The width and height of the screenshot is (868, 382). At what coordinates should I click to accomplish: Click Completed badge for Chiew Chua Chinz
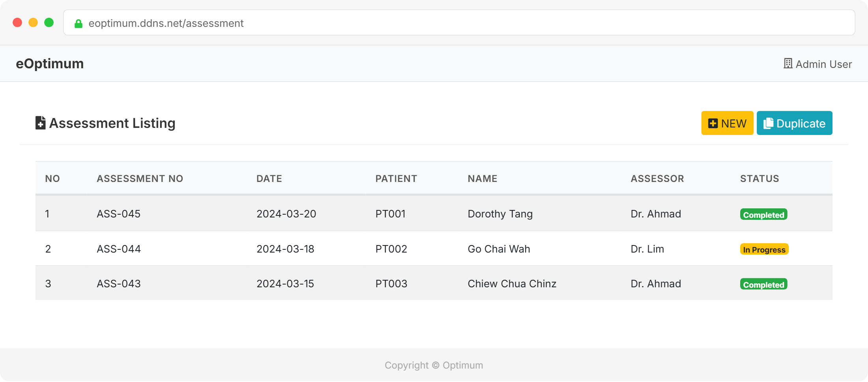[763, 285]
